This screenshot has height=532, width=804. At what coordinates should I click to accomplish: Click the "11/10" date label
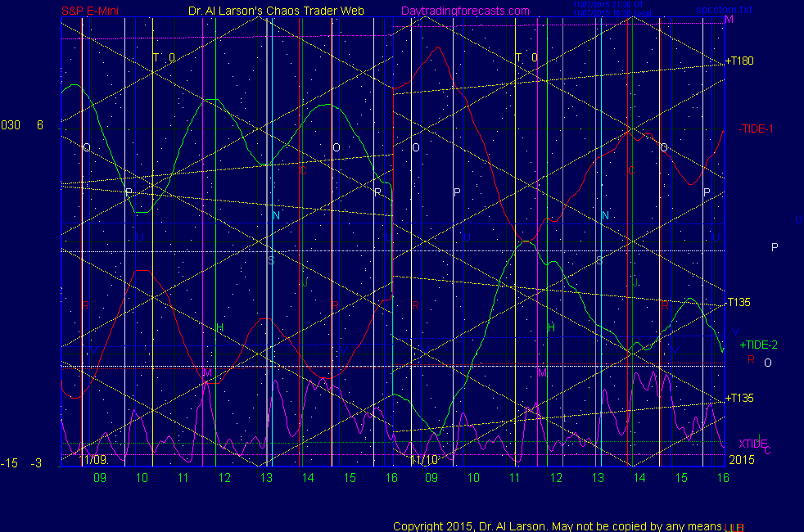[x=423, y=460]
